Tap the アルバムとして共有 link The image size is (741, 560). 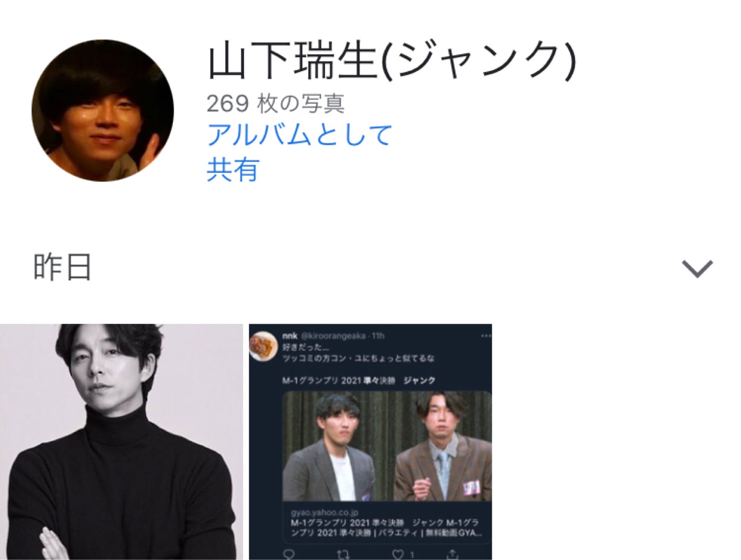299,152
